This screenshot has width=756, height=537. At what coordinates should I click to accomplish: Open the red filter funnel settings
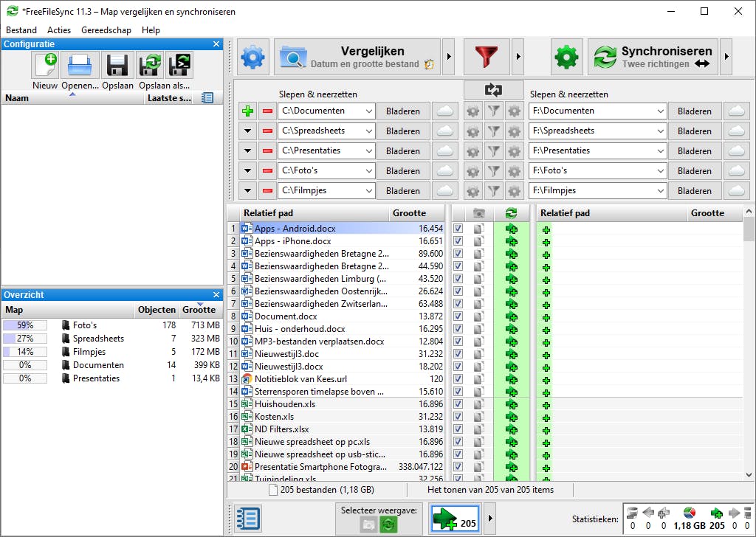(x=487, y=58)
